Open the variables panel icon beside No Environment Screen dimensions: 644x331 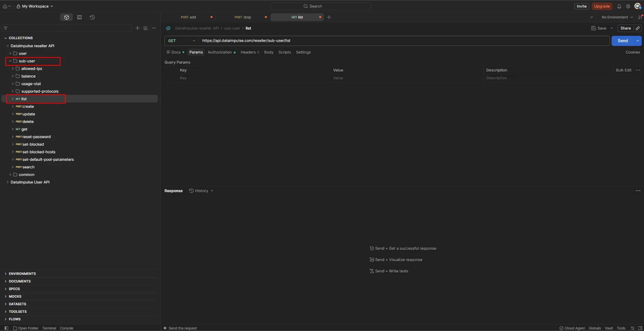tap(640, 17)
